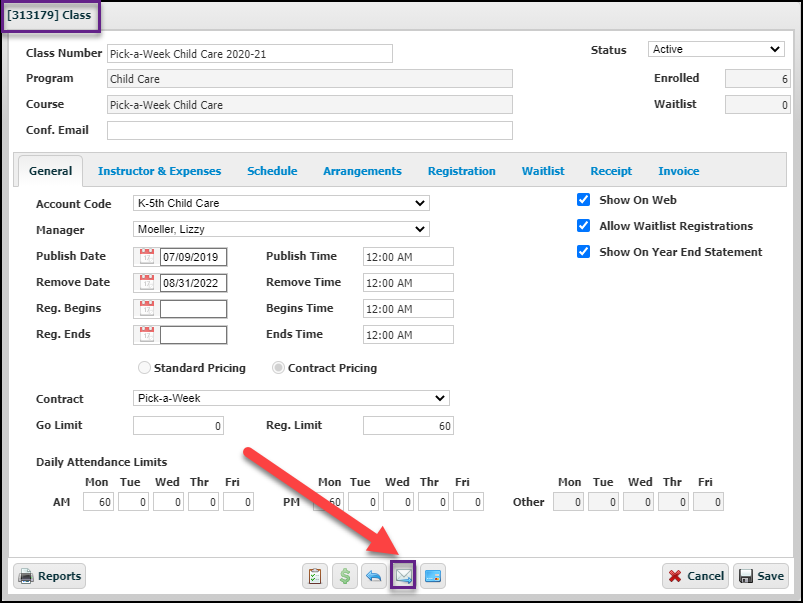
Task: Click the [313179] Class window title
Action: point(49,15)
